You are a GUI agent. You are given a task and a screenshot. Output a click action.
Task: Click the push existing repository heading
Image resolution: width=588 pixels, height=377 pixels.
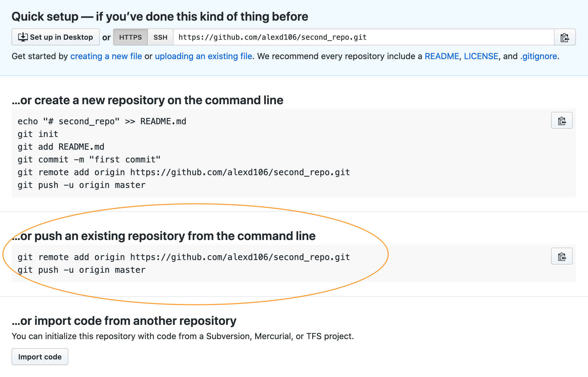[x=164, y=236]
